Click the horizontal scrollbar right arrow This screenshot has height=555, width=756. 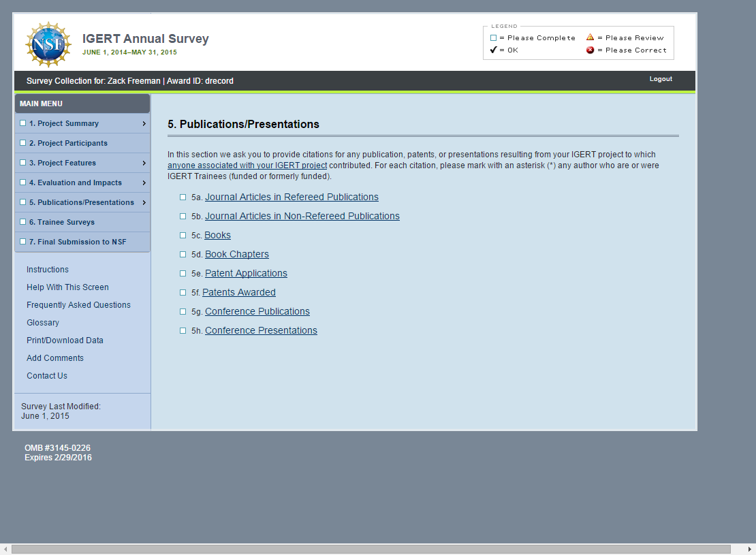[749, 550]
